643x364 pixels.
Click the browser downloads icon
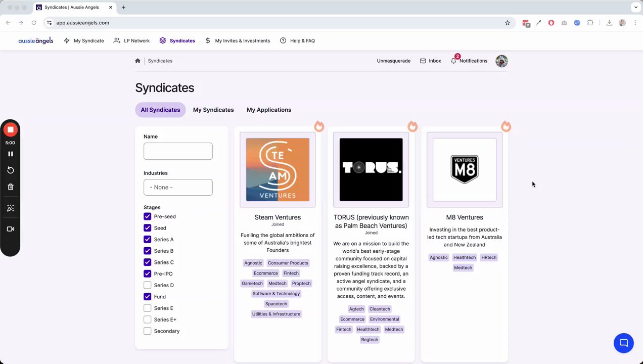coord(609,23)
